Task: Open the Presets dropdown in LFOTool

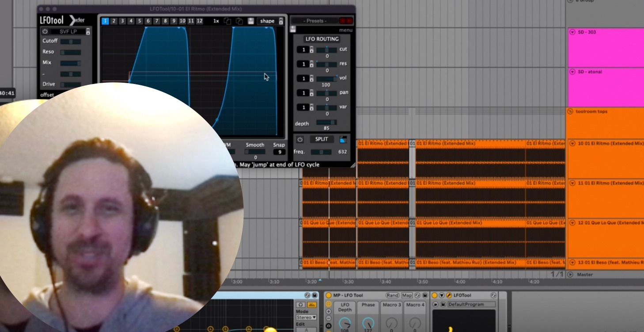Action: [x=314, y=21]
